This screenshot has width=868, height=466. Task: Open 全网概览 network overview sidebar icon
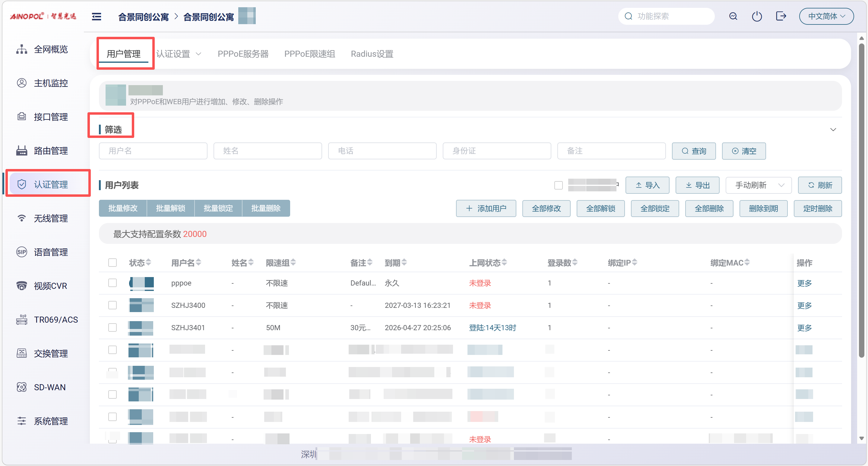point(22,49)
